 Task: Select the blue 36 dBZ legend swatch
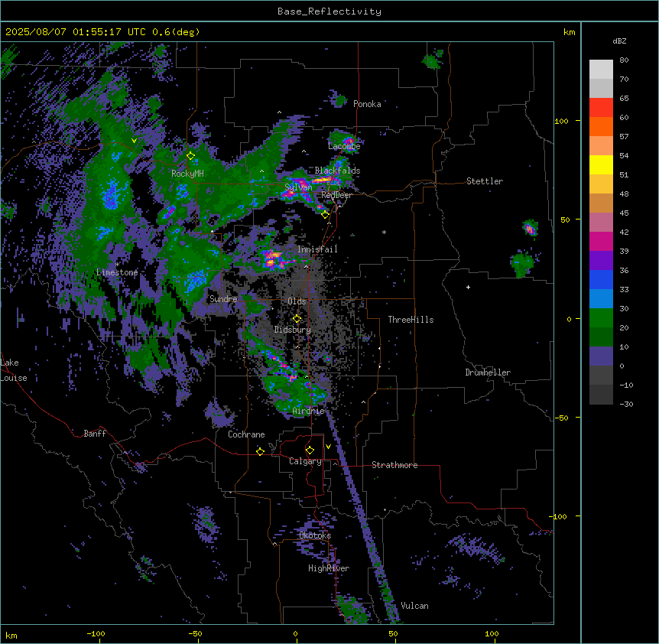601,279
